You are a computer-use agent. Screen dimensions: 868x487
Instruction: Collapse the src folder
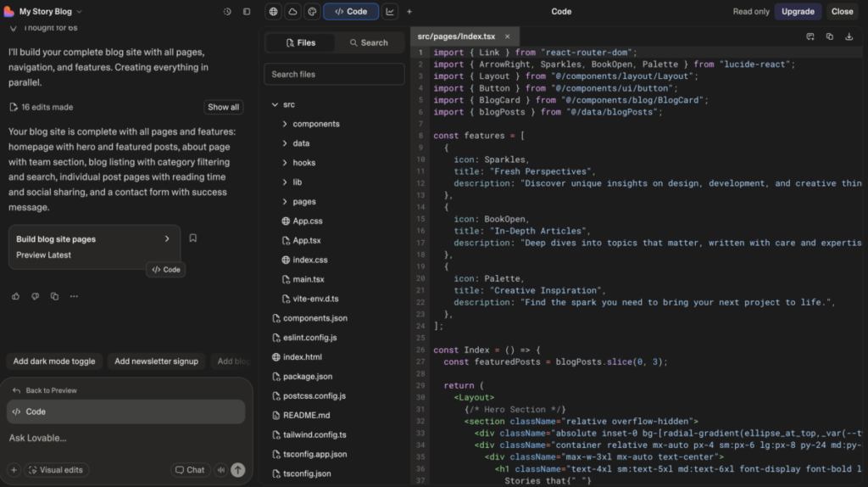[x=288, y=104]
